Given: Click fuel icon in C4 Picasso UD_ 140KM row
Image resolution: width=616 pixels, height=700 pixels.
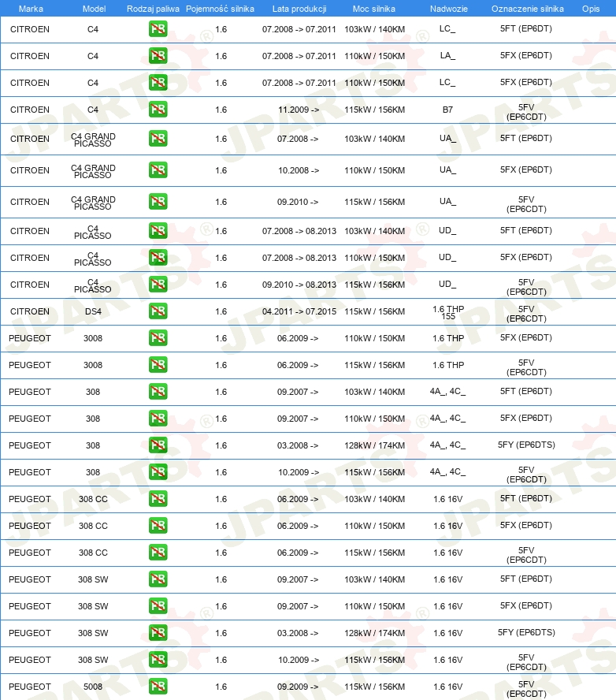Looking at the screenshot, I should 158,231.
